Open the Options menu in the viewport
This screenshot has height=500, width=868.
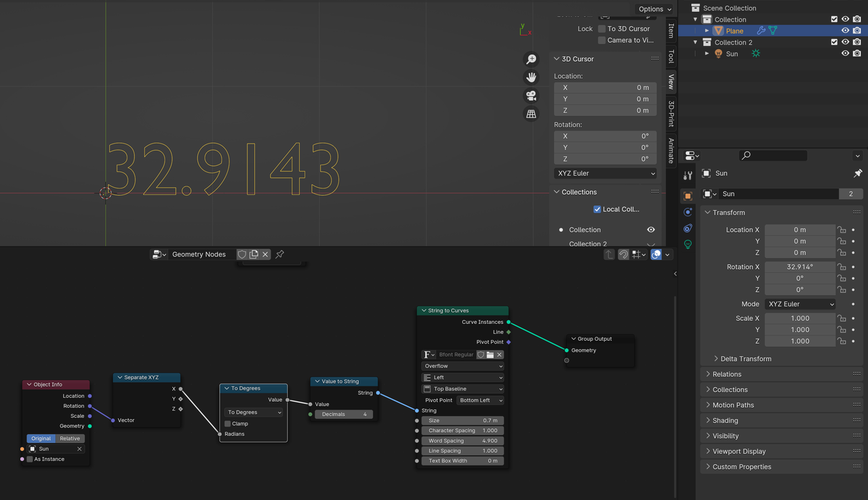[x=654, y=9]
